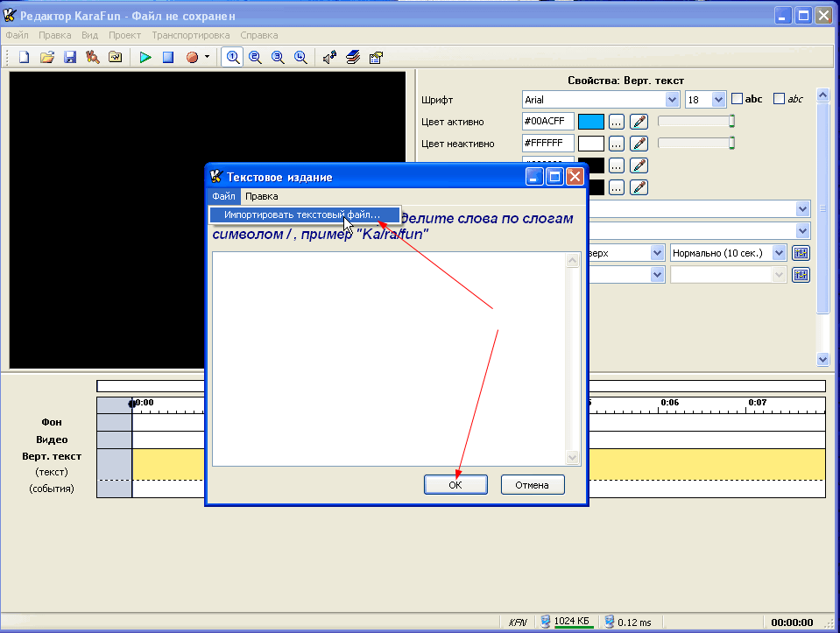Screen dimensions: 840x633
Task: Open the Вид menu
Action: [89, 35]
